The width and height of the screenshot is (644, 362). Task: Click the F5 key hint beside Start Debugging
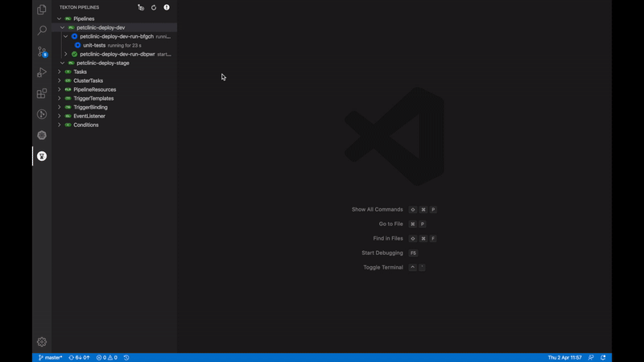point(413,253)
